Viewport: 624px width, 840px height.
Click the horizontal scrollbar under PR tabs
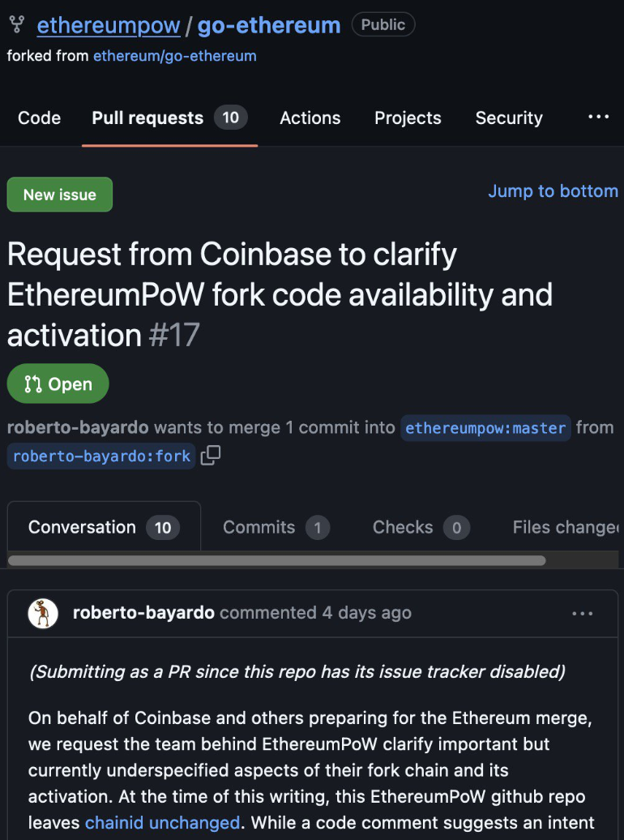coord(276,560)
